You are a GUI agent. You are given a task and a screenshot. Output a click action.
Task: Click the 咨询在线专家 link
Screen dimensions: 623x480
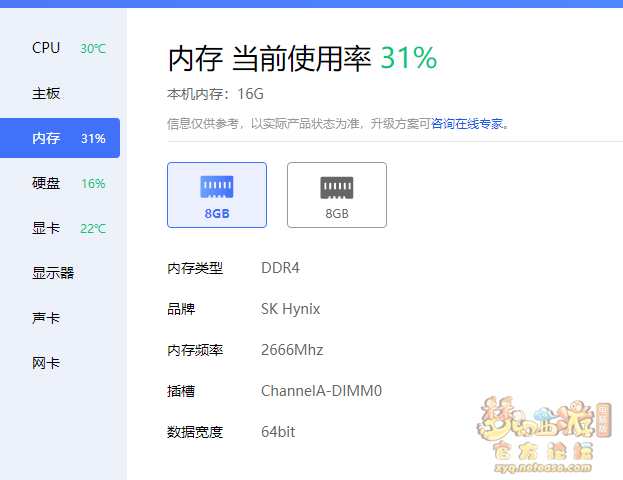click(467, 124)
